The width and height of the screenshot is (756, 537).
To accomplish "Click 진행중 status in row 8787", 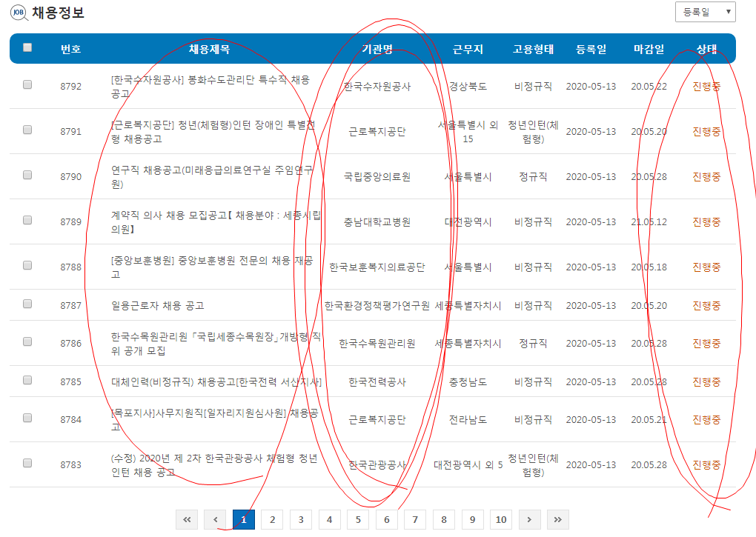I will [x=706, y=305].
